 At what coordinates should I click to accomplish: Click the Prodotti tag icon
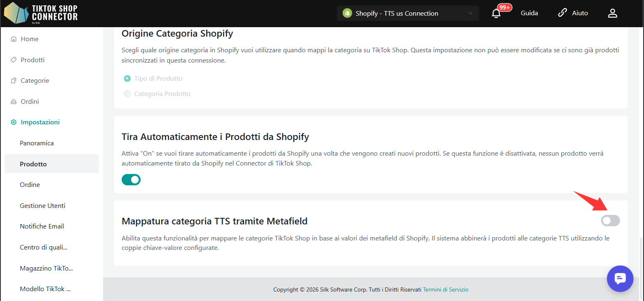coord(14,60)
